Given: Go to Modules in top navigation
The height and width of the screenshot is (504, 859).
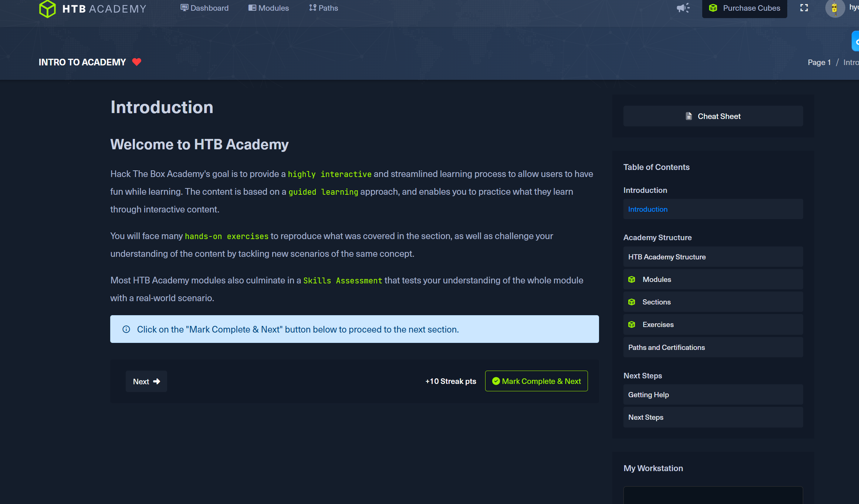Looking at the screenshot, I should click(268, 8).
